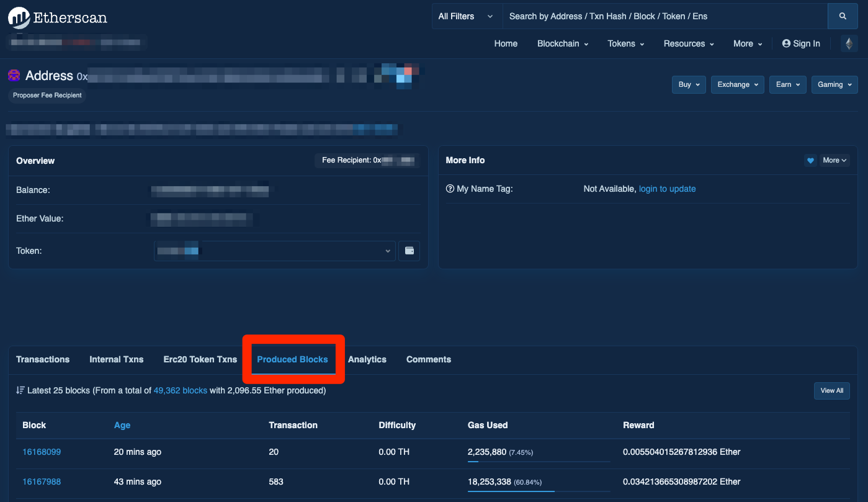Click the question-mark help icon next to My Name Tag

pyautogui.click(x=450, y=188)
